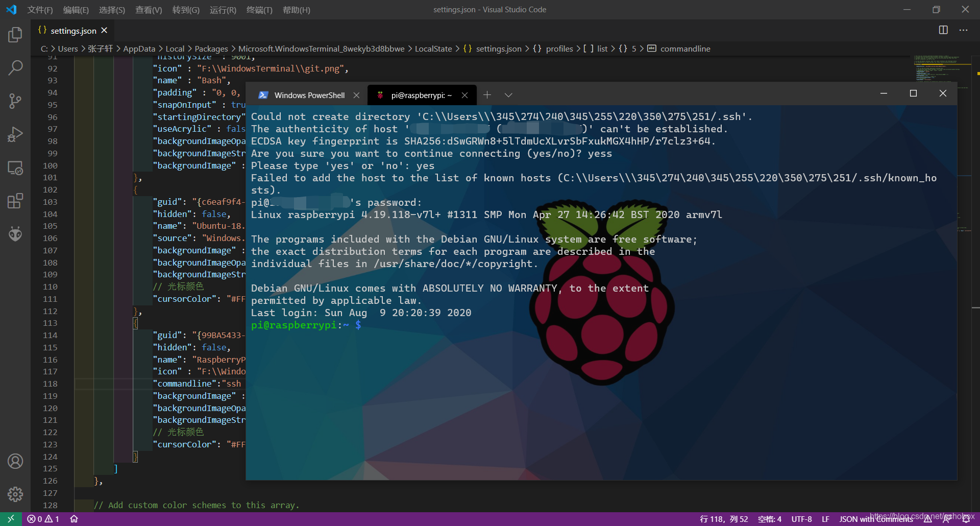
Task: Click the PowerShell icon on the terminal tab
Action: point(263,95)
